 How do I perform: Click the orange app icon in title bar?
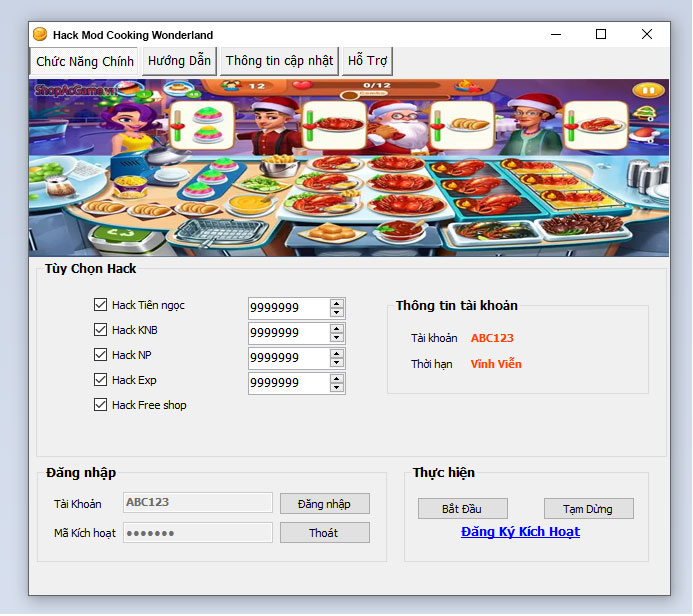40,34
